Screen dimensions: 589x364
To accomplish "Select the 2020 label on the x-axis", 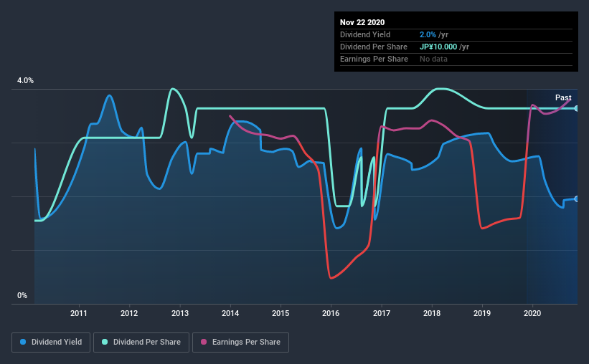I will tap(532, 313).
